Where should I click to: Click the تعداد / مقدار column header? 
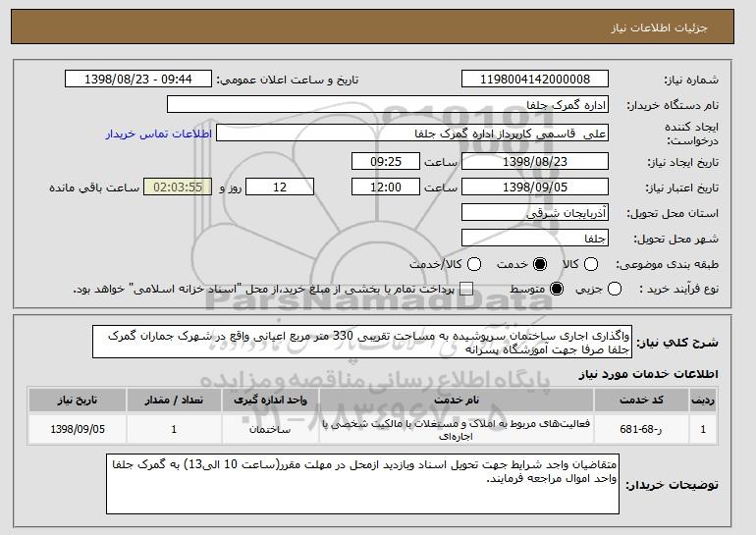tap(174, 401)
